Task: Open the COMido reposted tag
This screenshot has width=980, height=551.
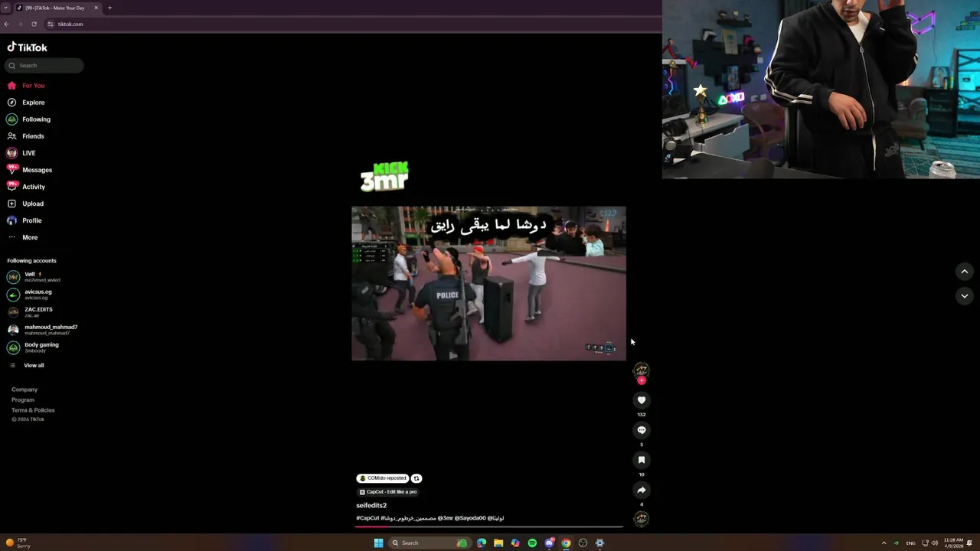Action: click(383, 478)
